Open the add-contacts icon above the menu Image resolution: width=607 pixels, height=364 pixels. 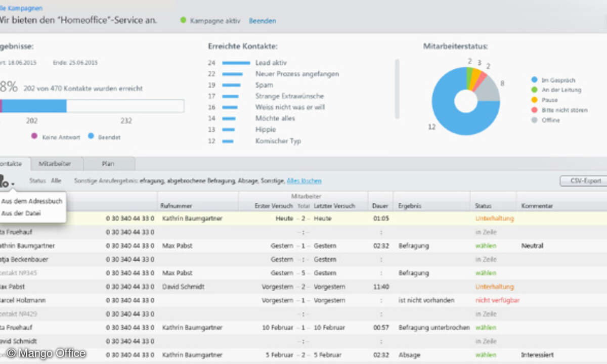7,181
